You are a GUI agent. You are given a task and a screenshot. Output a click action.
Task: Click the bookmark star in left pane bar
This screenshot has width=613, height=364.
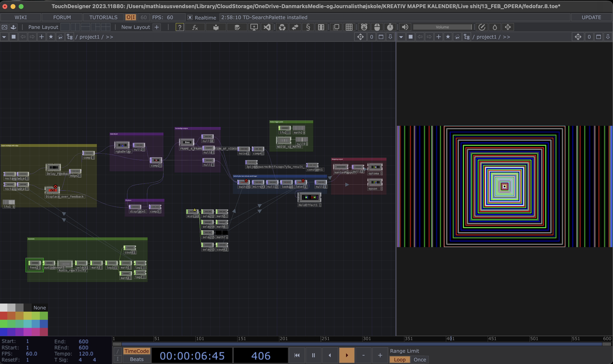tap(51, 37)
